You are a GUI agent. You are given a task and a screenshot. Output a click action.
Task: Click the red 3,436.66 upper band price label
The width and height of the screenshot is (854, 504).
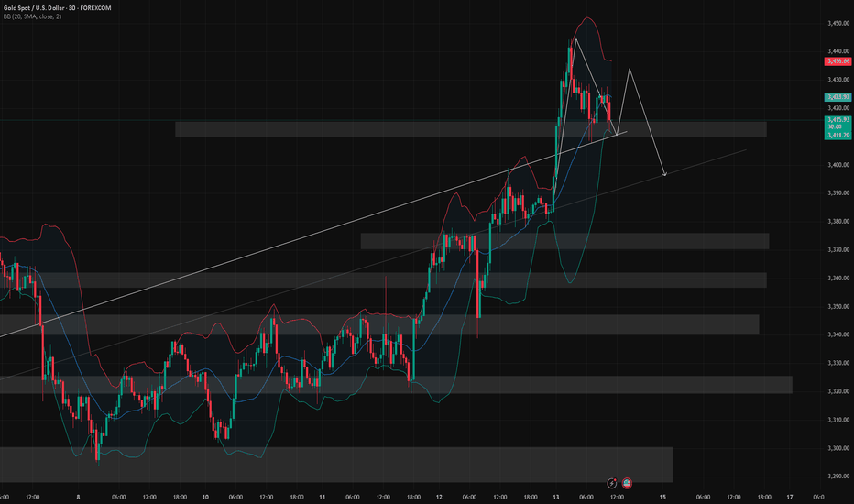838,61
